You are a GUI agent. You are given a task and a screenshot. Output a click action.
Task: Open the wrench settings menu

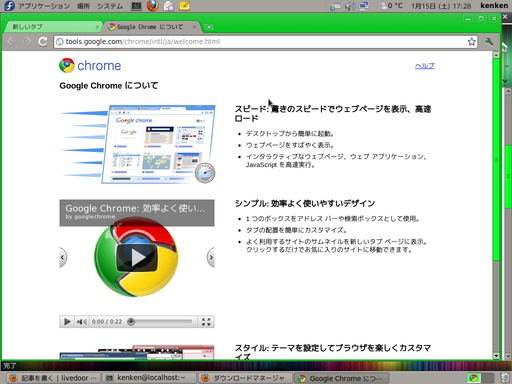489,42
